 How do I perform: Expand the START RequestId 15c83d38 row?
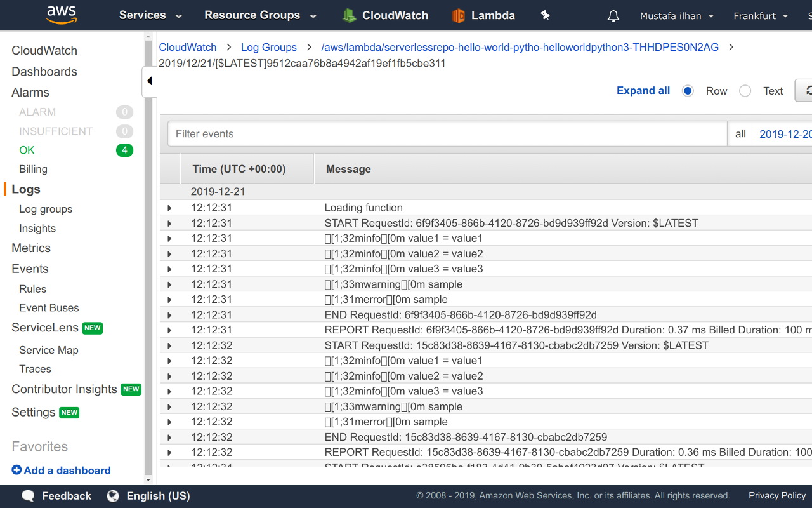(169, 345)
